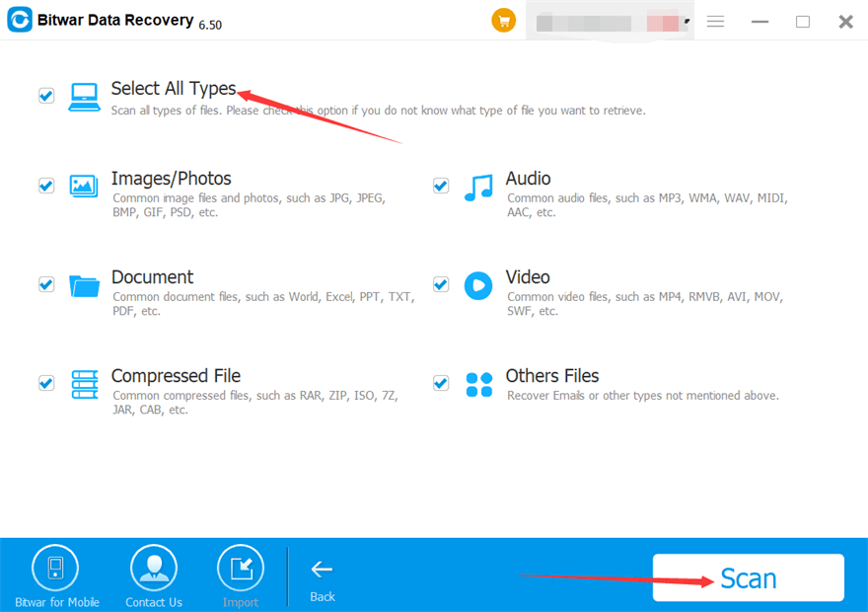868x612 pixels.
Task: Click the Video play icon
Action: (x=478, y=286)
